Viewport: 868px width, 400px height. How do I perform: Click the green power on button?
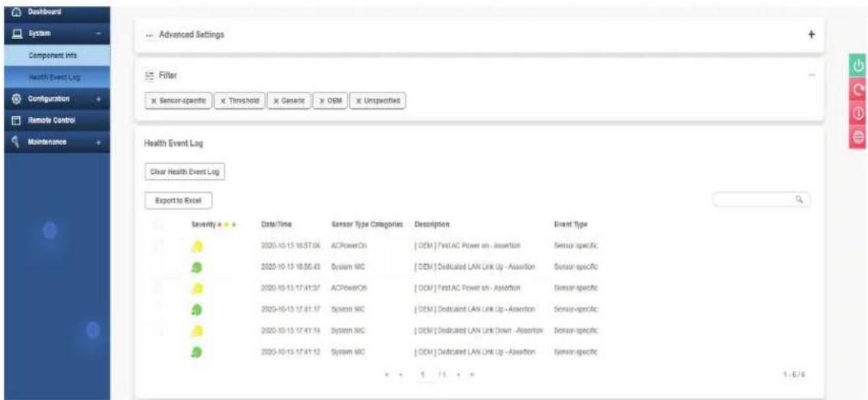859,66
